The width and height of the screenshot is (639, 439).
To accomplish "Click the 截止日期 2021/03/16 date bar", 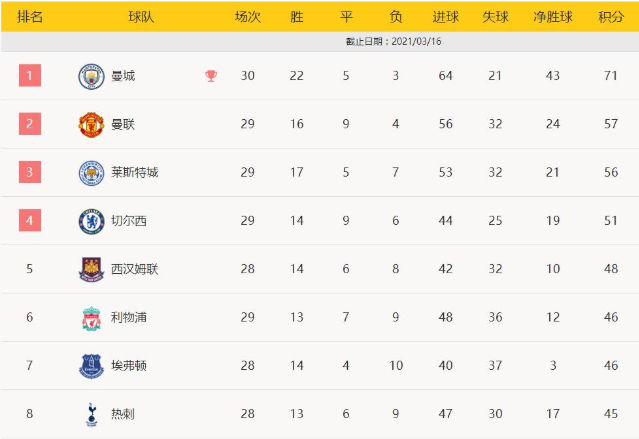I will 381,42.
